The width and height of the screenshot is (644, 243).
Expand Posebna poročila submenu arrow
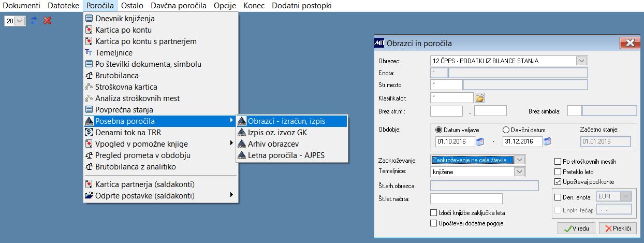pos(231,121)
